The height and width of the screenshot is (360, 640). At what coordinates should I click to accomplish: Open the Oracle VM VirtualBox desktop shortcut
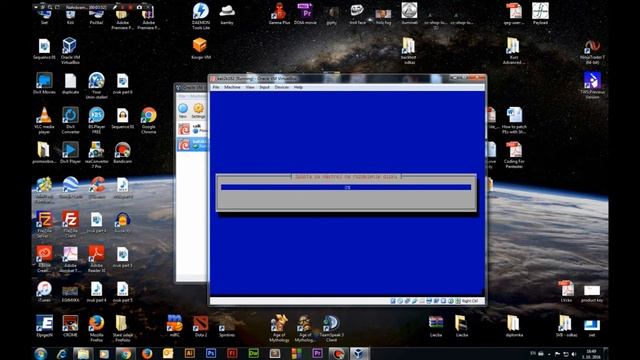click(x=70, y=50)
